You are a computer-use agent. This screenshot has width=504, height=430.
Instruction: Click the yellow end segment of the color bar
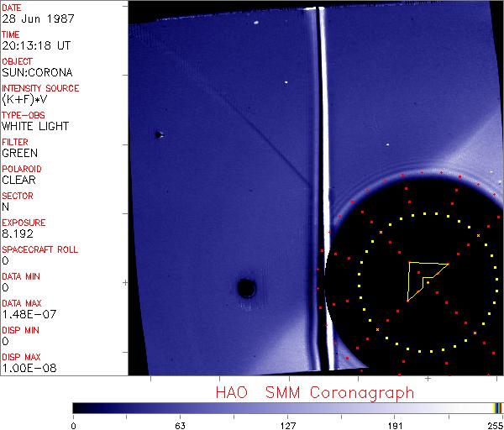click(x=496, y=407)
